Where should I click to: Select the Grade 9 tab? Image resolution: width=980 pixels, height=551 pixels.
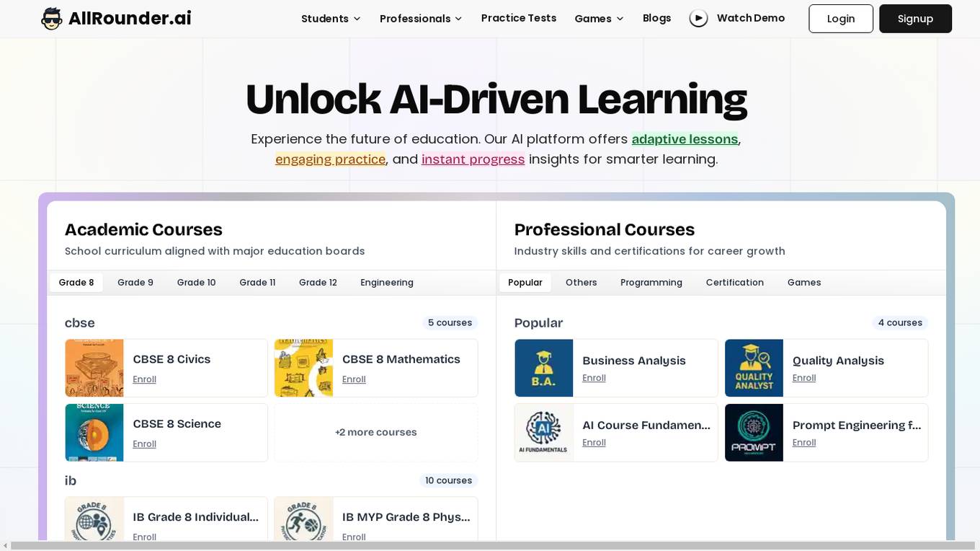pyautogui.click(x=135, y=283)
